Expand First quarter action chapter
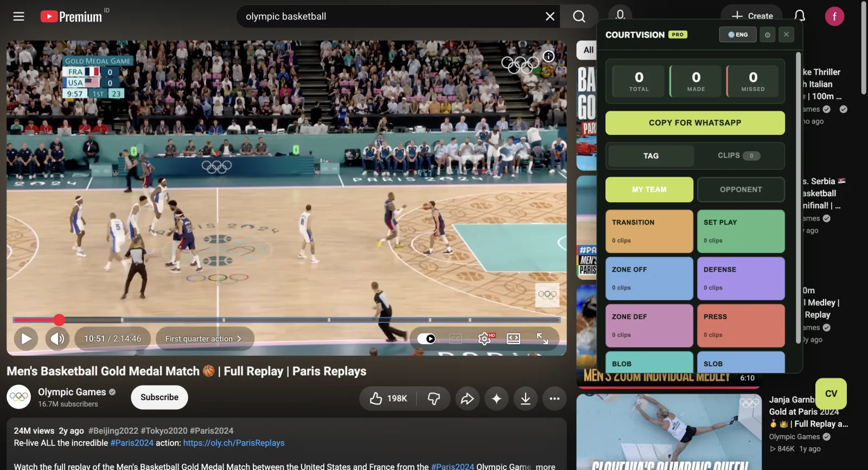868x470 pixels. tap(205, 339)
